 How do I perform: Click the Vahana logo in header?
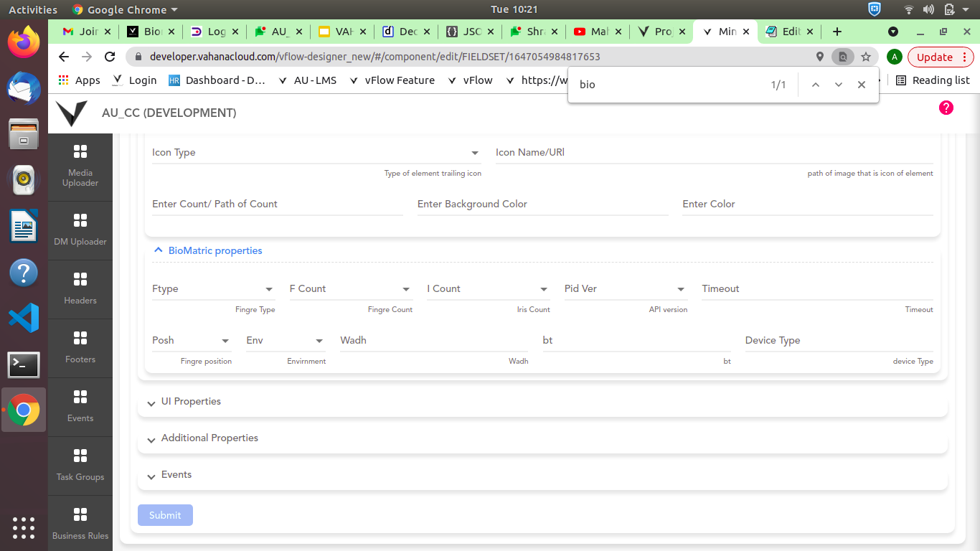pos(72,113)
